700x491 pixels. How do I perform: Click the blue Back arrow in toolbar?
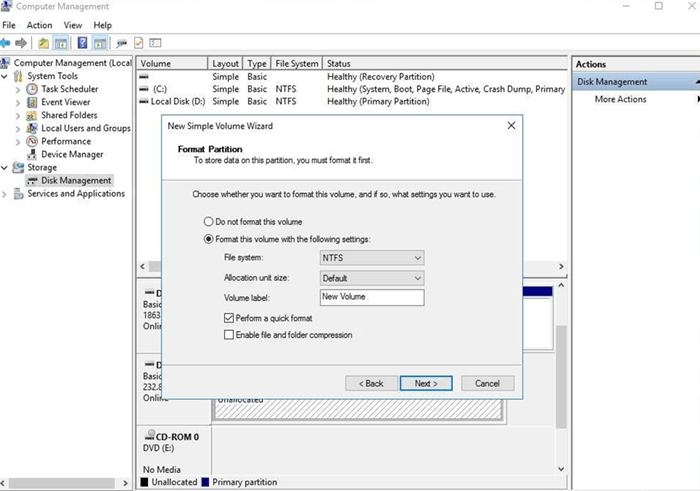pos(6,43)
